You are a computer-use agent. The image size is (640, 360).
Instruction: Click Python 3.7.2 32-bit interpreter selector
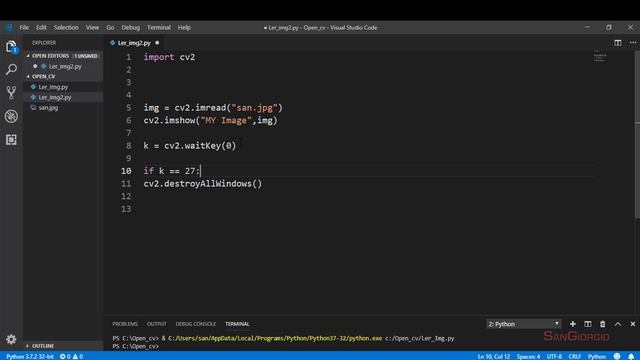30,356
